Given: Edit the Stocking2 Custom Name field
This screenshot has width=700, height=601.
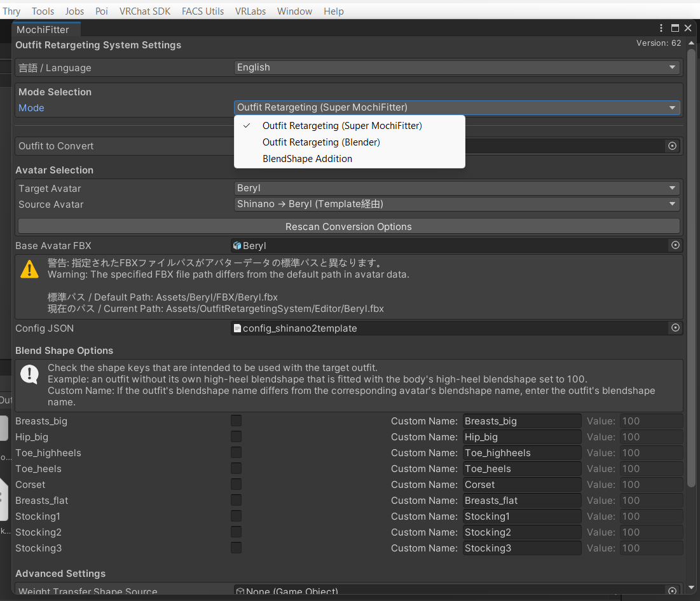Looking at the screenshot, I should pyautogui.click(x=522, y=532).
